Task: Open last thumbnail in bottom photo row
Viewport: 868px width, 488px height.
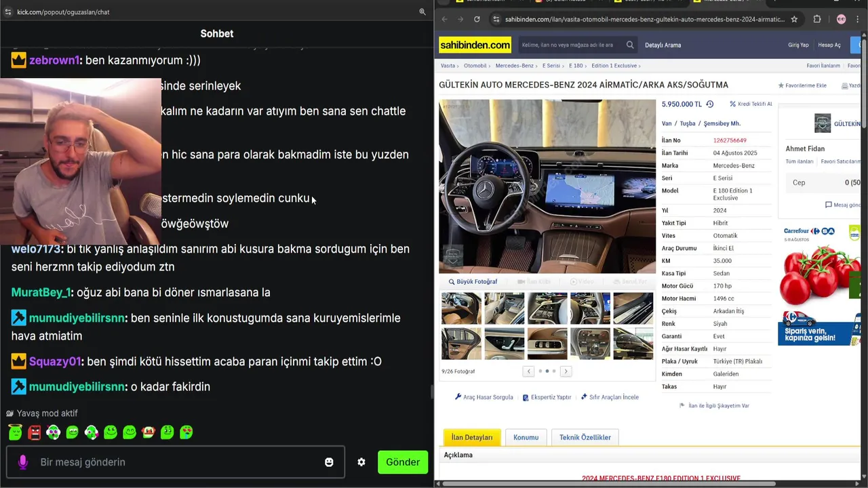Action: (633, 344)
